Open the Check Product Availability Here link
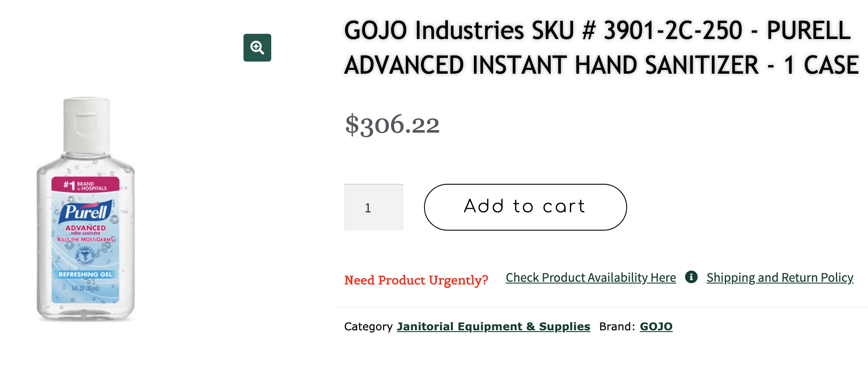This screenshot has width=868, height=378. click(591, 277)
